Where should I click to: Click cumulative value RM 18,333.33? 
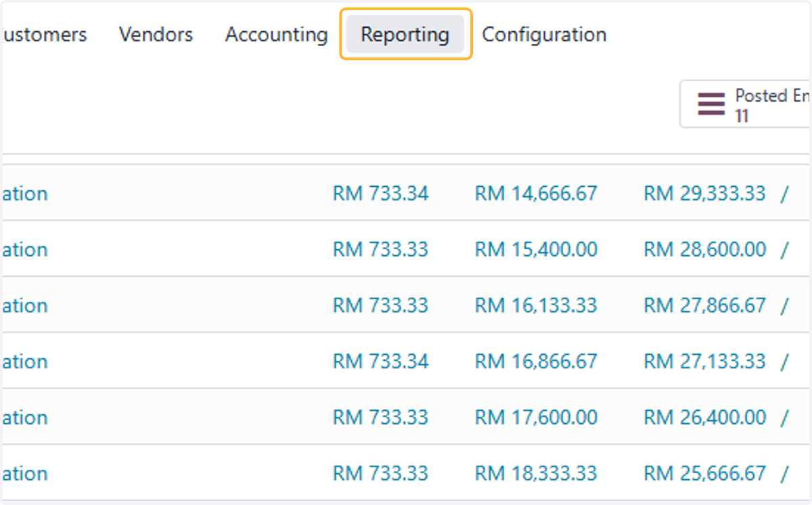pyautogui.click(x=536, y=474)
